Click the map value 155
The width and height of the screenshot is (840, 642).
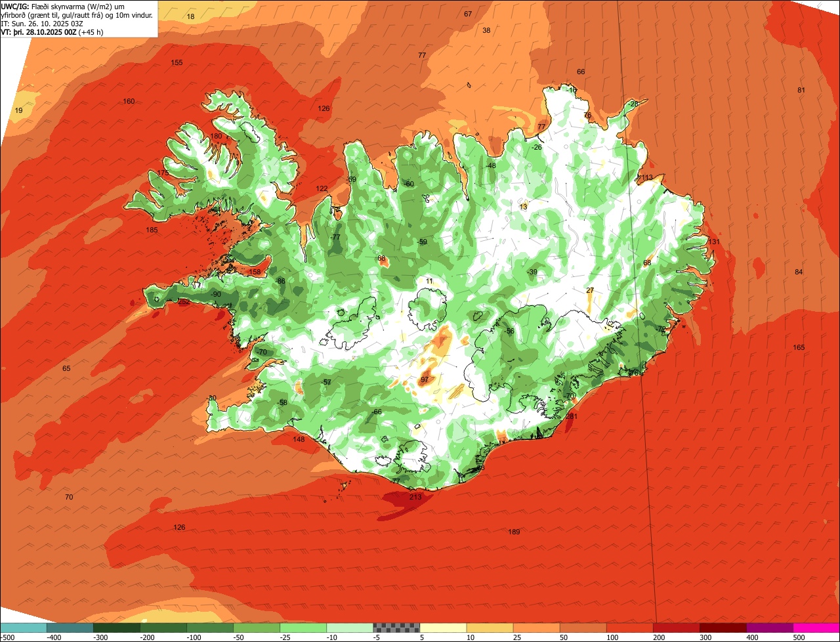pos(177,63)
